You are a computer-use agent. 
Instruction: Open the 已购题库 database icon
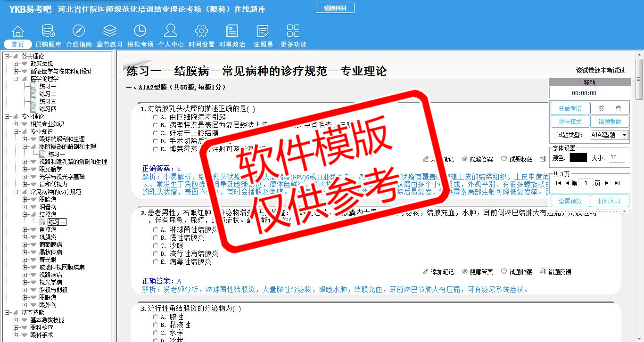click(48, 32)
